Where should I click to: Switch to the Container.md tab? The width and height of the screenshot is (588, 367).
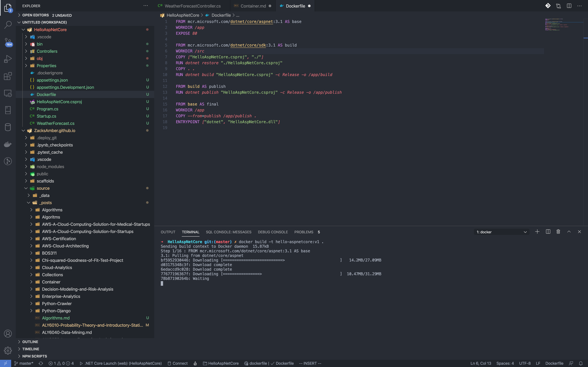[253, 6]
